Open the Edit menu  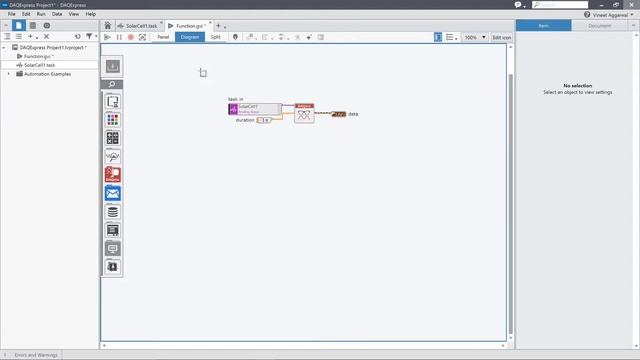tap(26, 14)
